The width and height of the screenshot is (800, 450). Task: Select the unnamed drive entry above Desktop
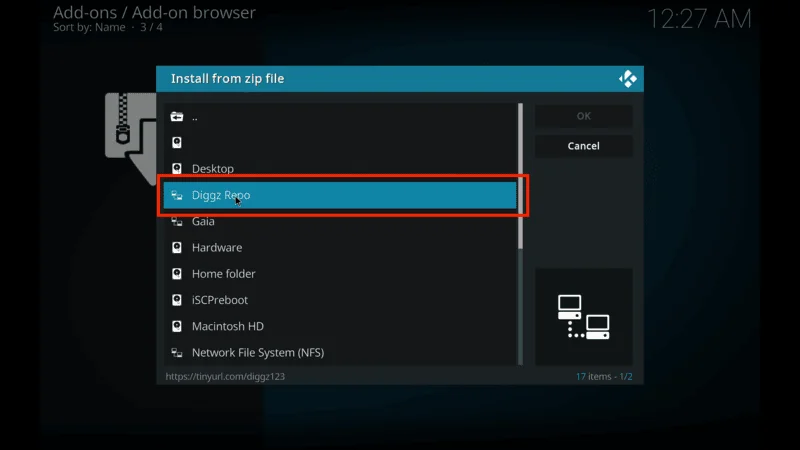(340, 143)
